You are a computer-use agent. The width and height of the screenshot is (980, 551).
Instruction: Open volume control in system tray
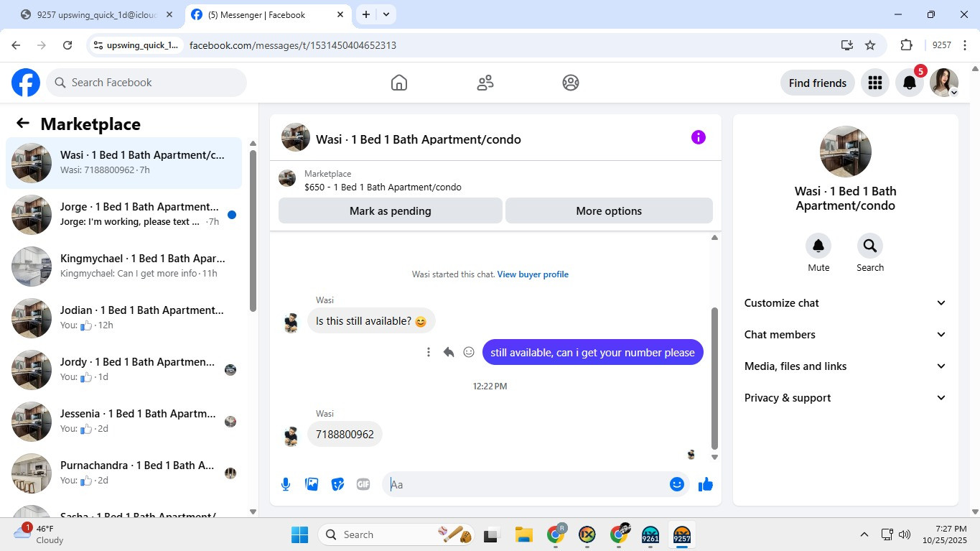tap(905, 534)
